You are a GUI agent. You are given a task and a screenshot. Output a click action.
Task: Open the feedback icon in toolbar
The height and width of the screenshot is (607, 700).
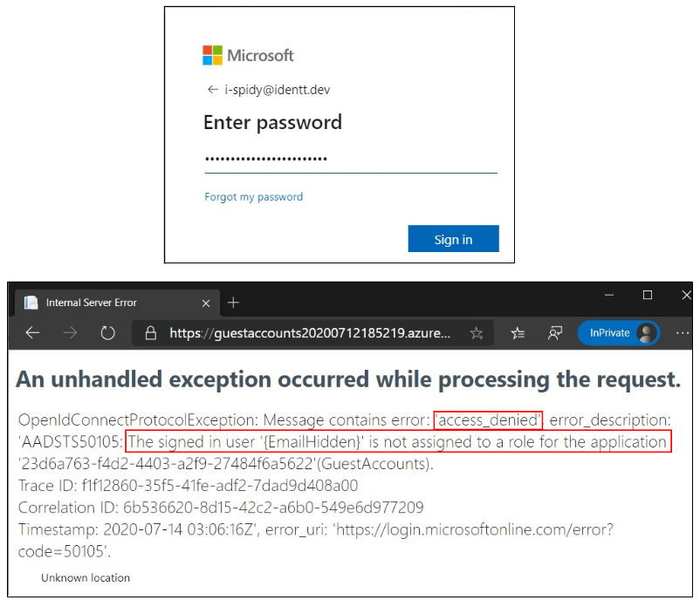555,333
